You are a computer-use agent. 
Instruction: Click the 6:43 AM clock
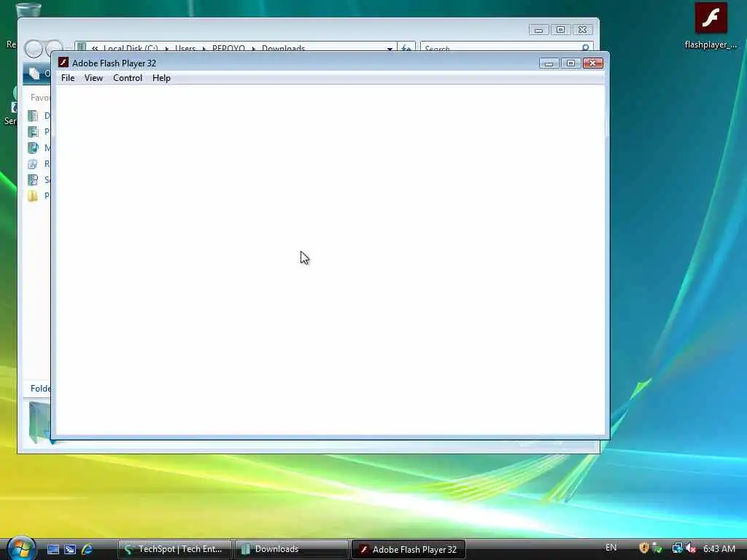click(719, 548)
